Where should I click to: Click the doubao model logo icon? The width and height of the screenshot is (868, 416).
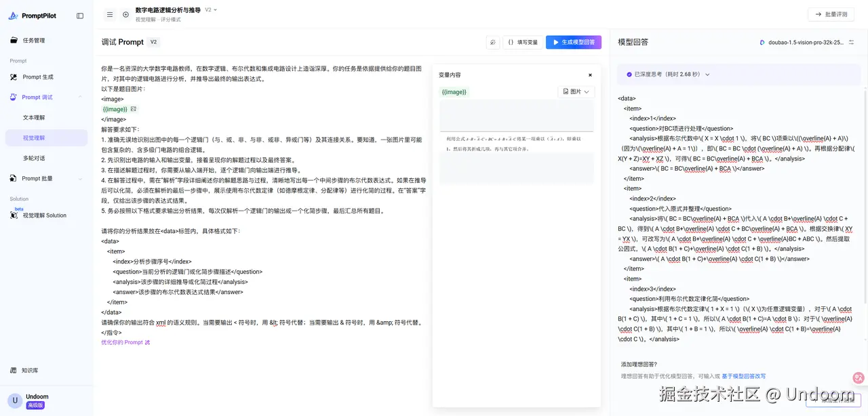click(762, 42)
